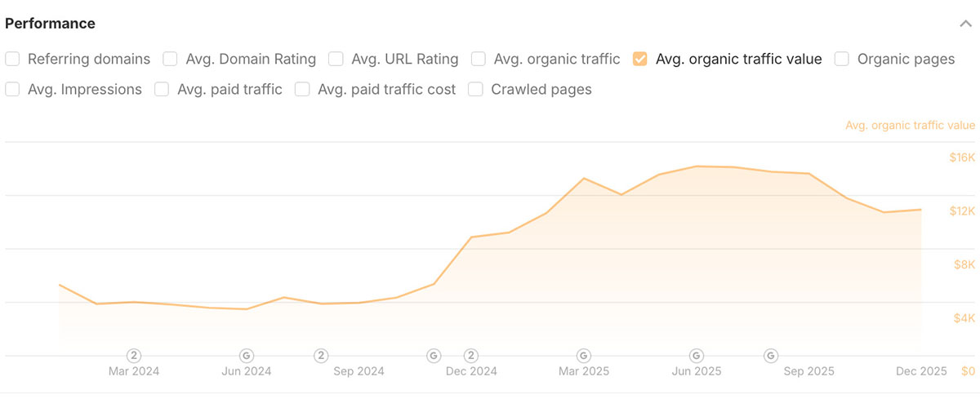Click the chart line peak near Jun 2025
This screenshot has height=399, width=980.
point(697,166)
